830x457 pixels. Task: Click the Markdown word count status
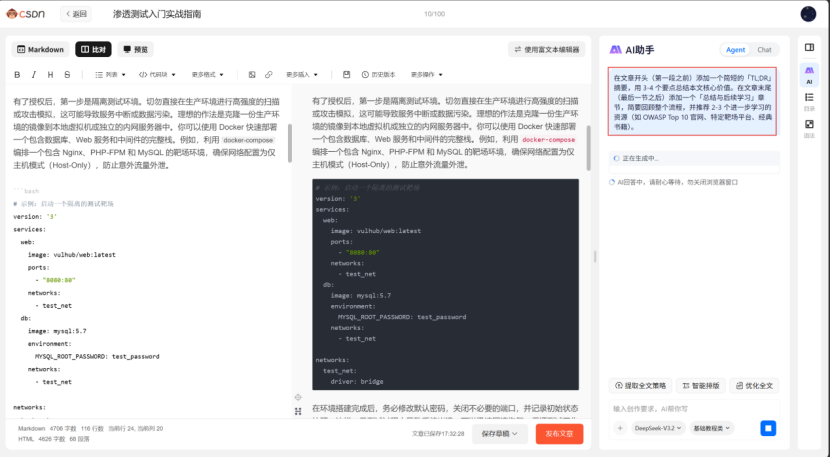[60, 428]
